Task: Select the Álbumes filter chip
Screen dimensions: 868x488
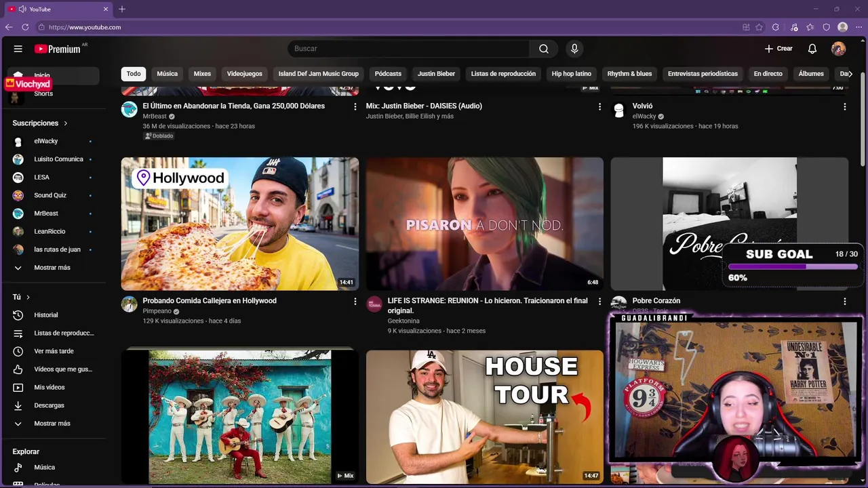Action: tap(811, 74)
